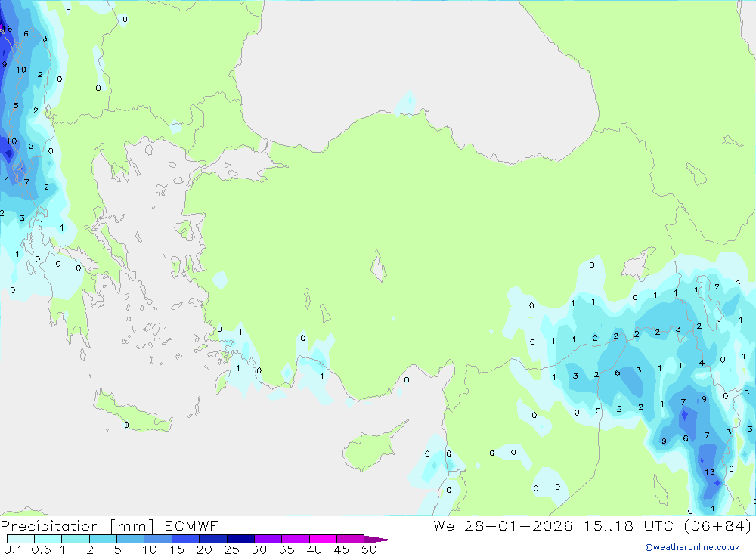
Task: Click the '0.5' legend scale label
Action: (x=41, y=549)
